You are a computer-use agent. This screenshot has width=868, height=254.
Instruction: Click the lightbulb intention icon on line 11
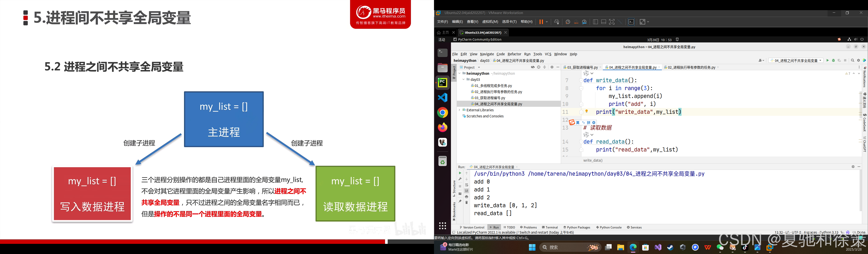coord(587,111)
